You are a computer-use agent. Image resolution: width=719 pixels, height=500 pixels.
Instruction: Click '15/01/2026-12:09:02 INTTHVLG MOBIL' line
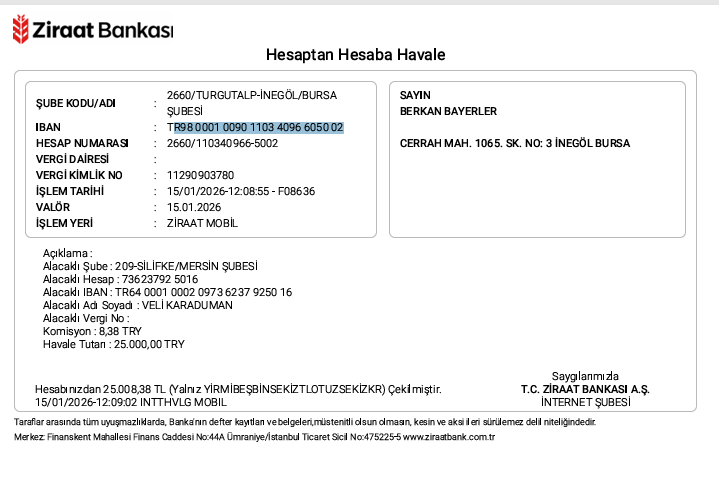pos(131,402)
